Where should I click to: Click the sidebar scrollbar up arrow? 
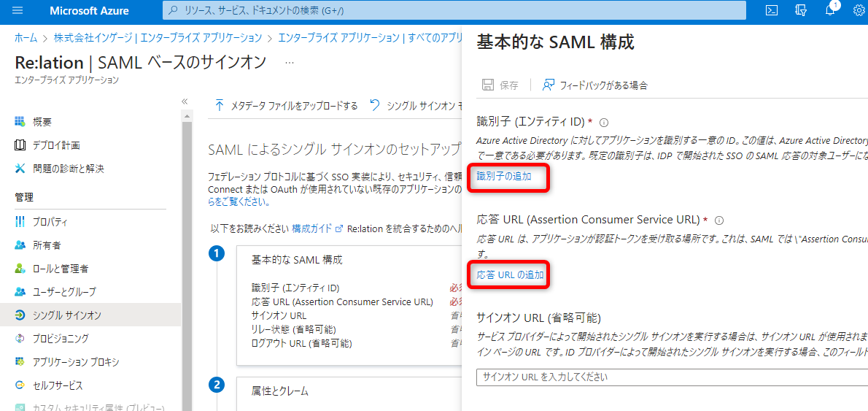[x=187, y=116]
